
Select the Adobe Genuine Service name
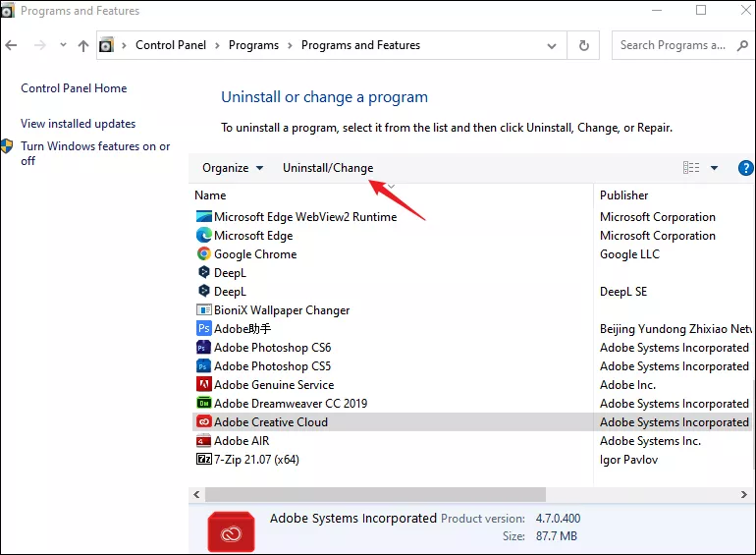274,385
